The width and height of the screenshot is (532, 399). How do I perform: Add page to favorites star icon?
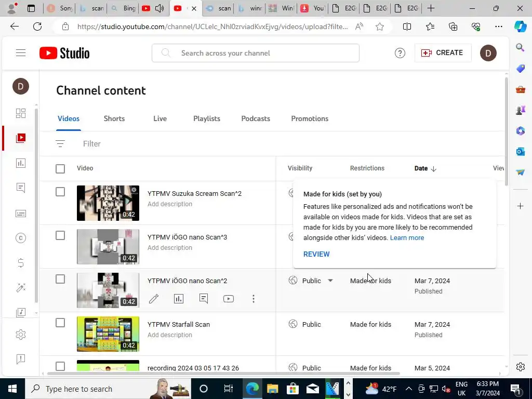coord(380,26)
